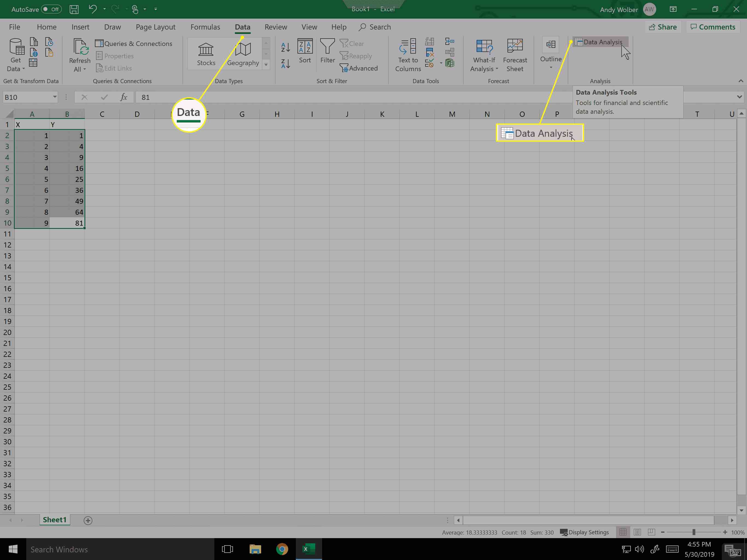Open the Formulas menu
Image resolution: width=747 pixels, height=560 pixels.
(205, 27)
